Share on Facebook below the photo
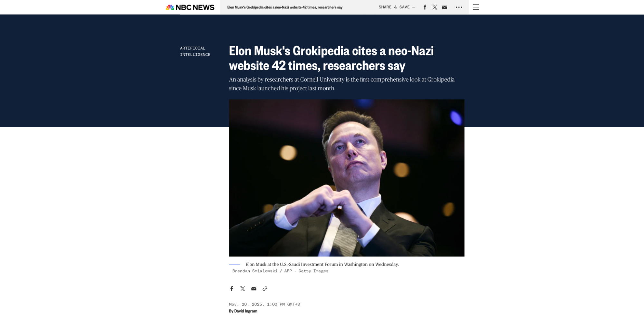The width and height of the screenshot is (644, 318). [x=231, y=289]
